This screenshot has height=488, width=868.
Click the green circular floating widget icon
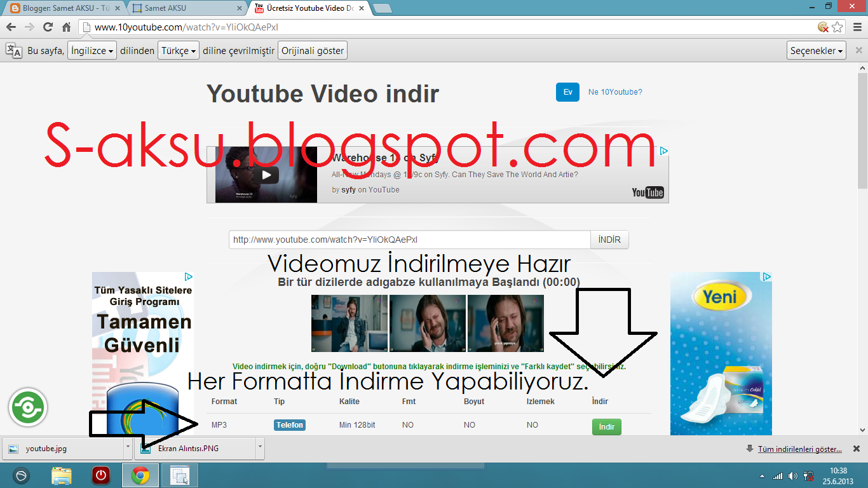pos(28,407)
